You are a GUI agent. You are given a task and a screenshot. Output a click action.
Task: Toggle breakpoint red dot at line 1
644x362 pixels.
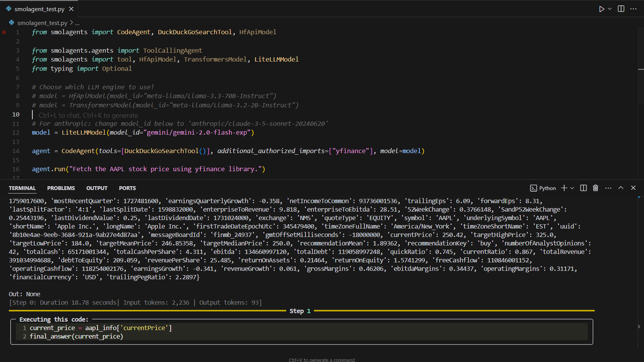(5, 32)
